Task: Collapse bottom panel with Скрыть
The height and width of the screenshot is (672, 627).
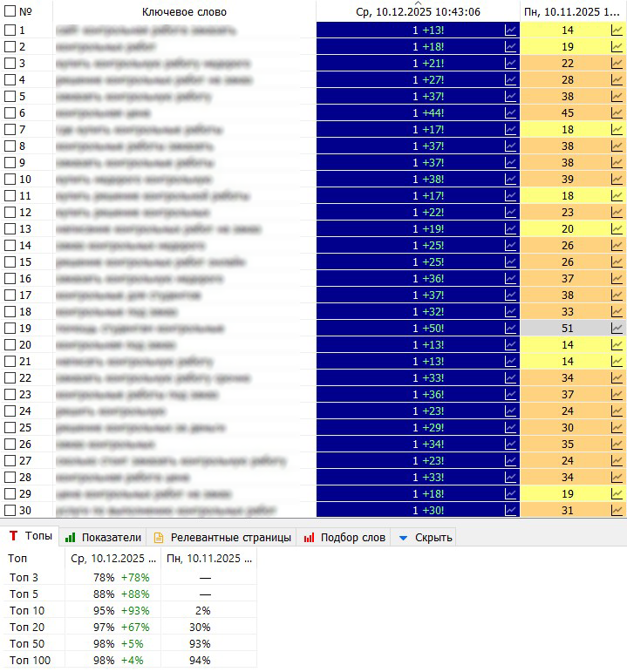Action: (x=425, y=538)
